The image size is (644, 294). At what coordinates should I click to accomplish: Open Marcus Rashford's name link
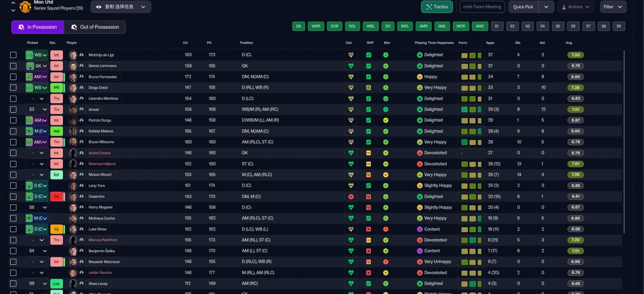[x=103, y=240]
